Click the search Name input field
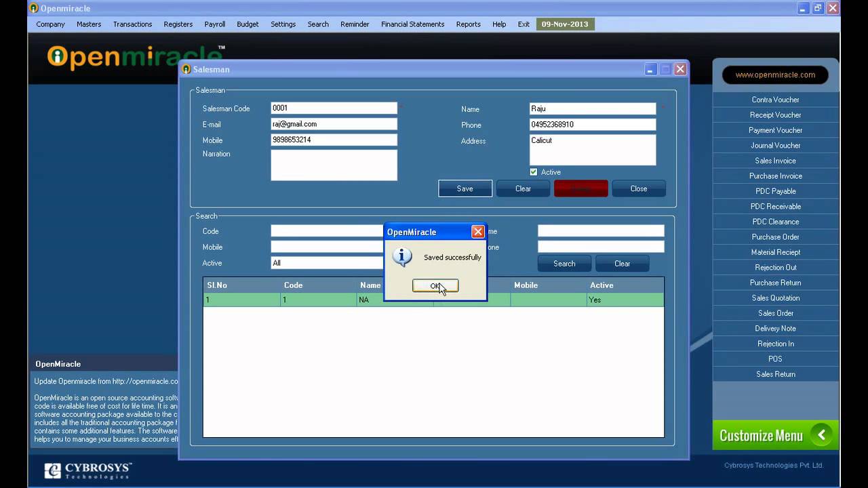Viewport: 868px width, 488px height. point(601,231)
